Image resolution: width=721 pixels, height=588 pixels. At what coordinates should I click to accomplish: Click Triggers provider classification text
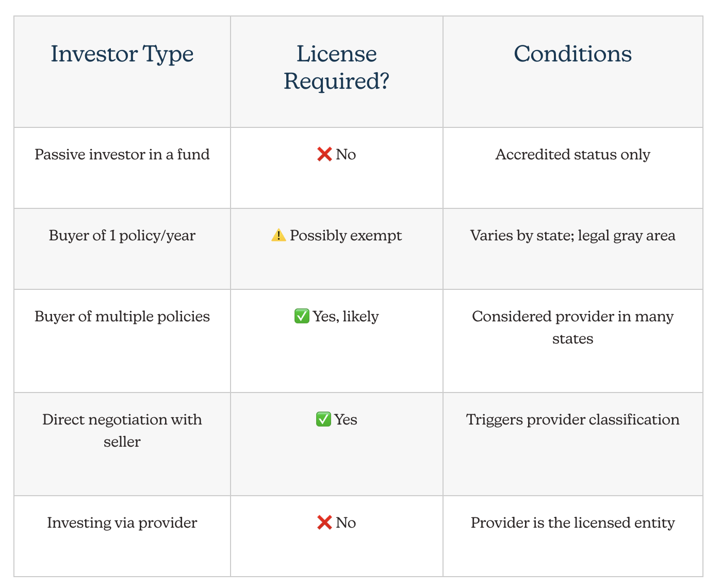click(x=573, y=419)
